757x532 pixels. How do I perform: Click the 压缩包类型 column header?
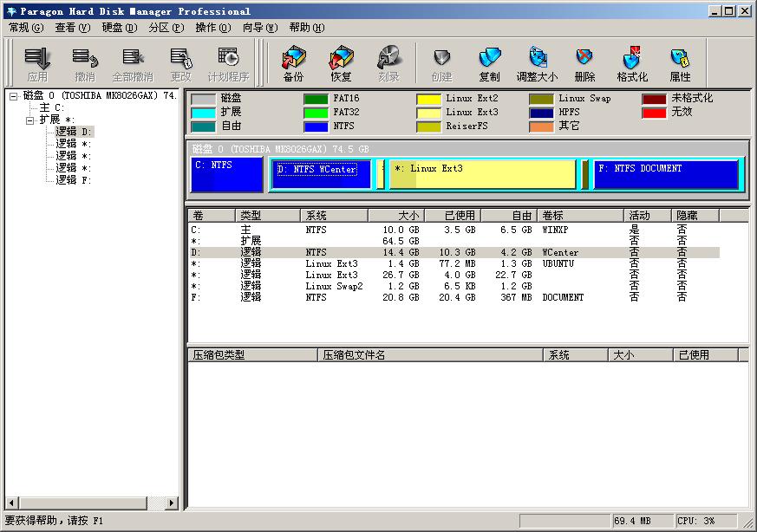pyautogui.click(x=253, y=355)
